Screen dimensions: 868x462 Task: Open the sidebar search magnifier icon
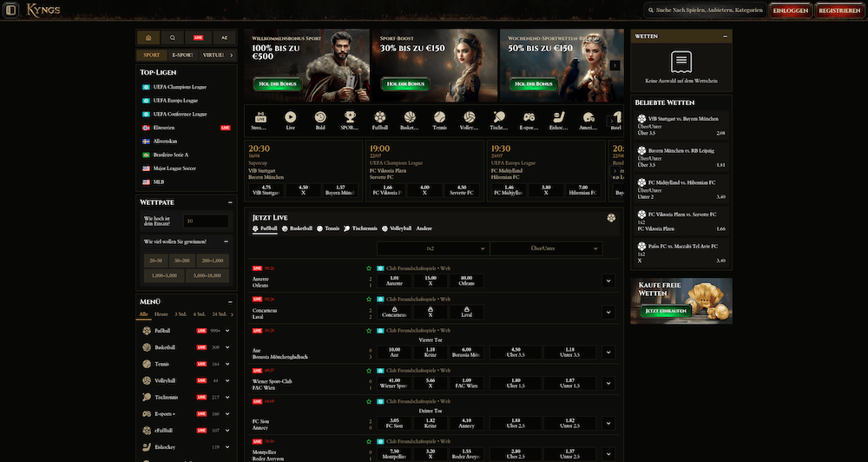[x=174, y=38]
